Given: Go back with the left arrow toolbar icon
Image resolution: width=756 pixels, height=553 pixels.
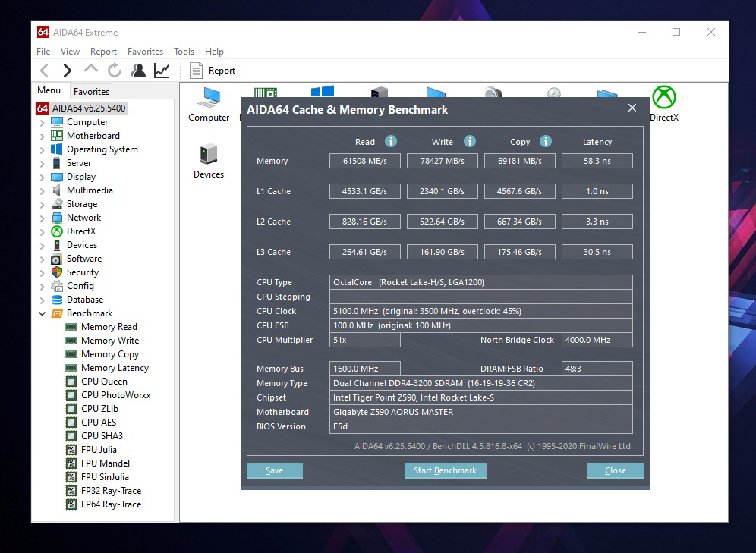Looking at the screenshot, I should pos(44,71).
